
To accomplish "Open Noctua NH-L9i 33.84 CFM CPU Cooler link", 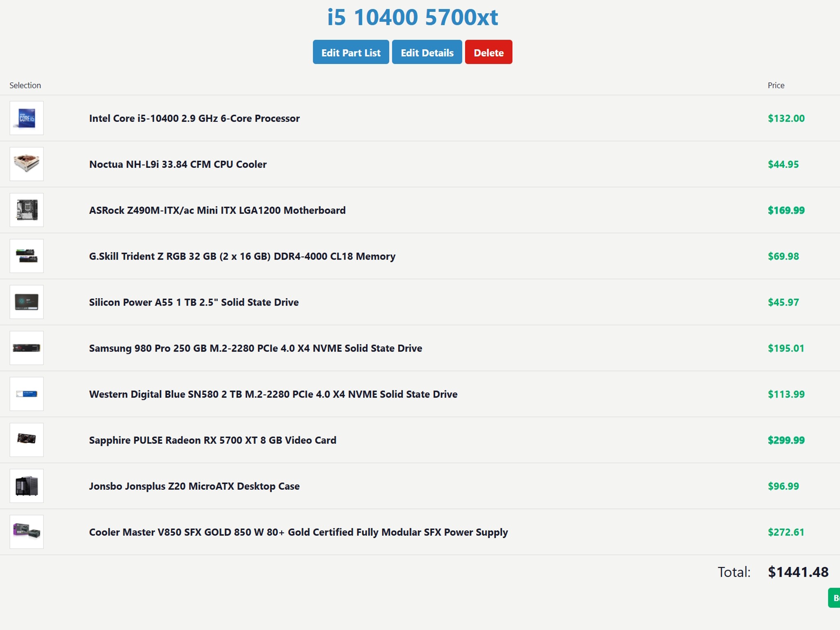I will [x=178, y=164].
